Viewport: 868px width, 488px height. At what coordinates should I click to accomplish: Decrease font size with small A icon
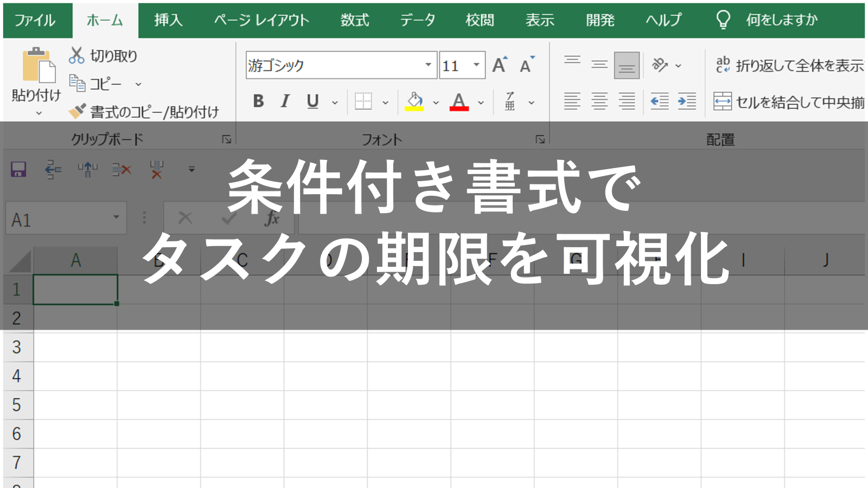click(527, 65)
